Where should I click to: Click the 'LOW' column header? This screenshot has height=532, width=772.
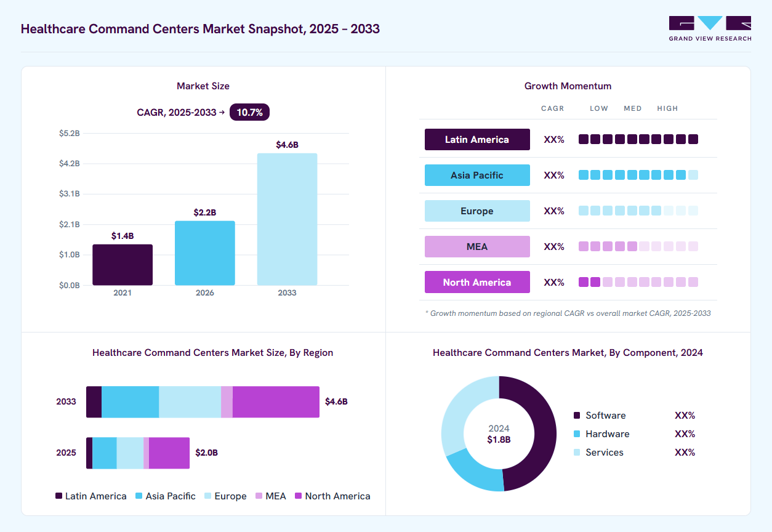(x=599, y=108)
